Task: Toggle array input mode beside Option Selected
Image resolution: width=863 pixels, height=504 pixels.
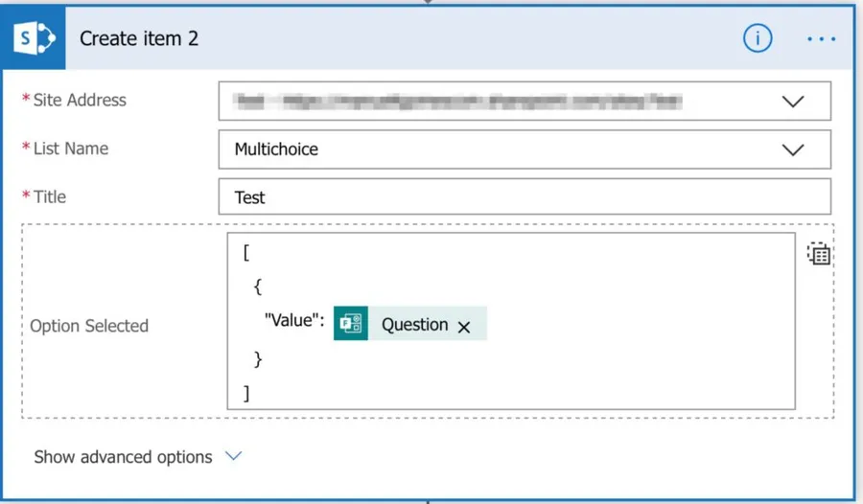Action: [x=818, y=254]
